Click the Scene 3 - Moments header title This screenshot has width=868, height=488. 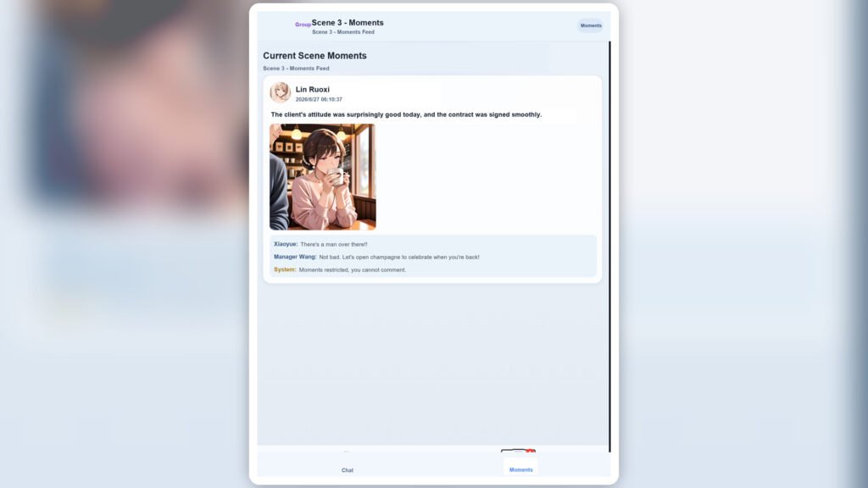348,23
